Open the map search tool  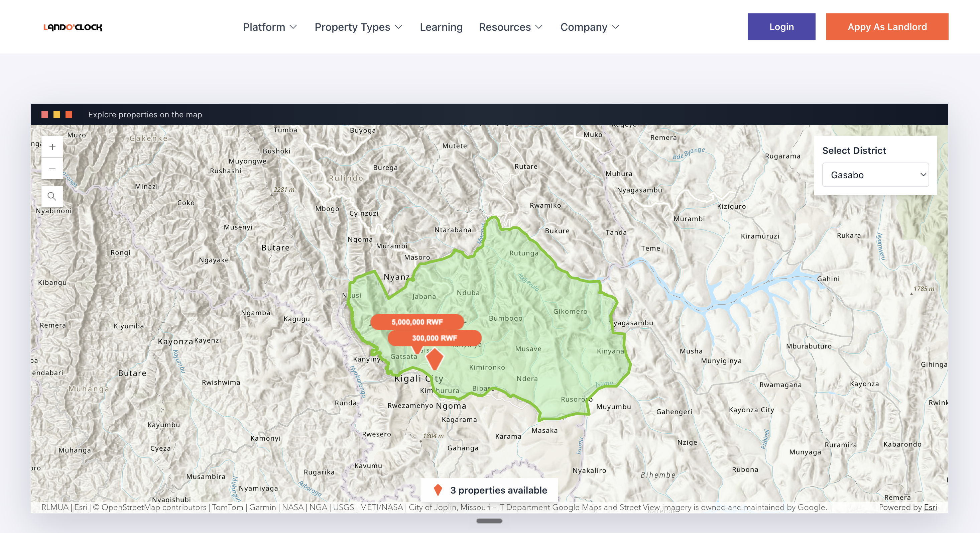(52, 197)
